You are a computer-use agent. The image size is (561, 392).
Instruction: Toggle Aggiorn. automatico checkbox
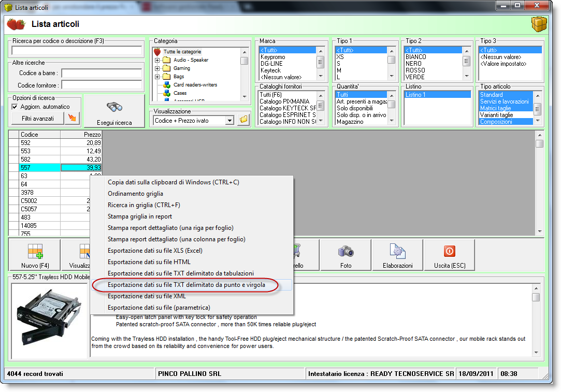[x=15, y=107]
